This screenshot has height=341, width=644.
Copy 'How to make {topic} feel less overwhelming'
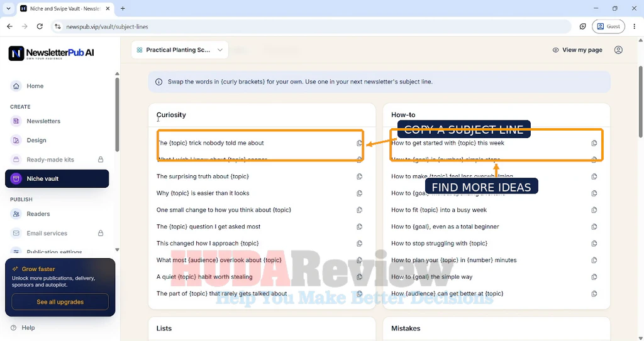coord(594,176)
